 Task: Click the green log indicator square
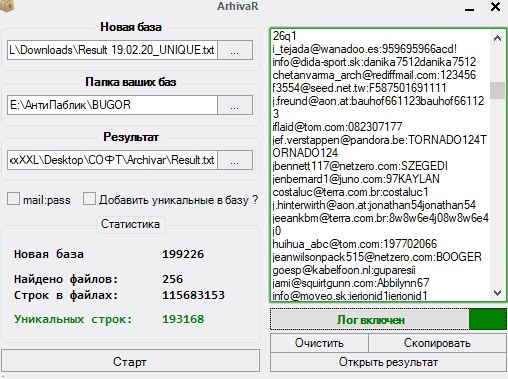click(x=488, y=320)
